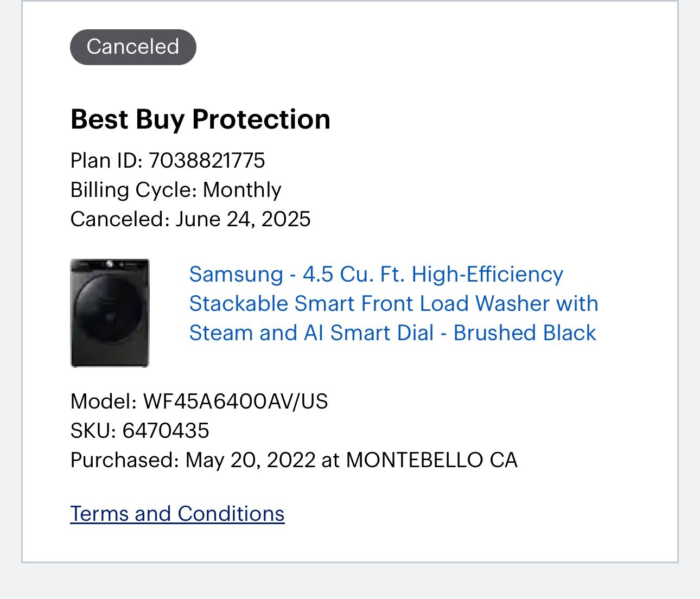Click the SKU label
The image size is (700, 599).
click(x=93, y=431)
